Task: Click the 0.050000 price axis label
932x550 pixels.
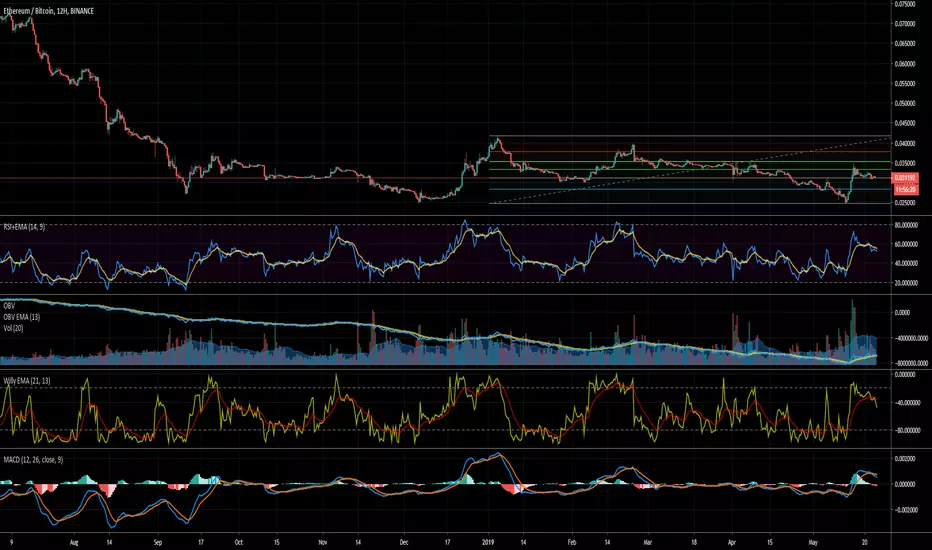Action: [904, 103]
